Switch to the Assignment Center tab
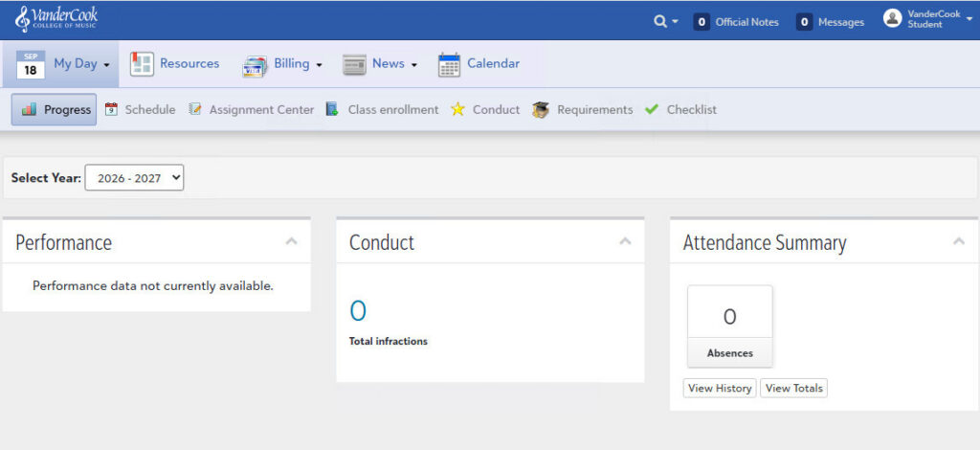 pos(261,110)
